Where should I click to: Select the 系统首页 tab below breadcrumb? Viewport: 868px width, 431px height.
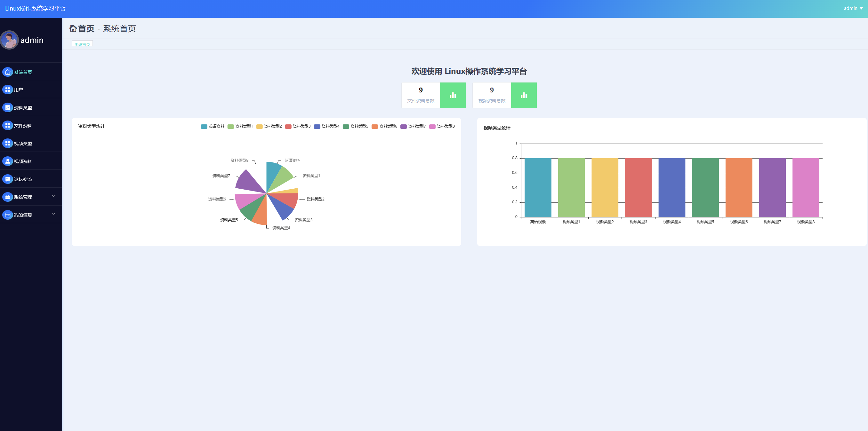tap(82, 44)
